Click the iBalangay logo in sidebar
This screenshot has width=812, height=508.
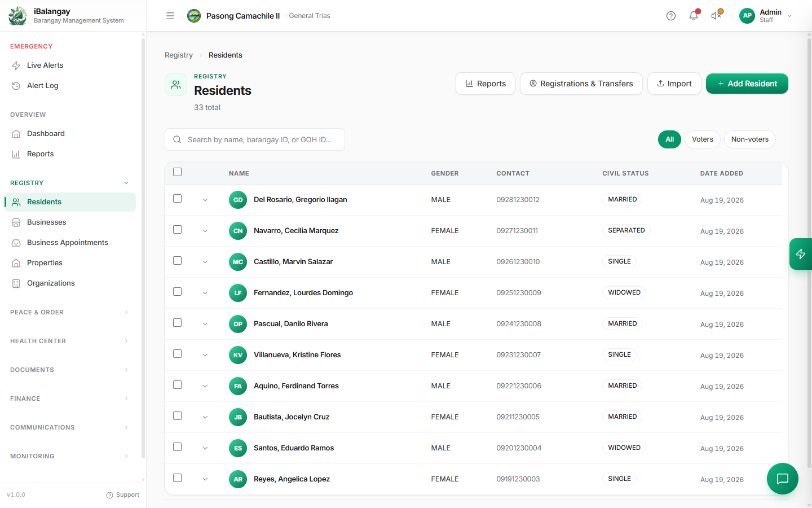click(17, 16)
